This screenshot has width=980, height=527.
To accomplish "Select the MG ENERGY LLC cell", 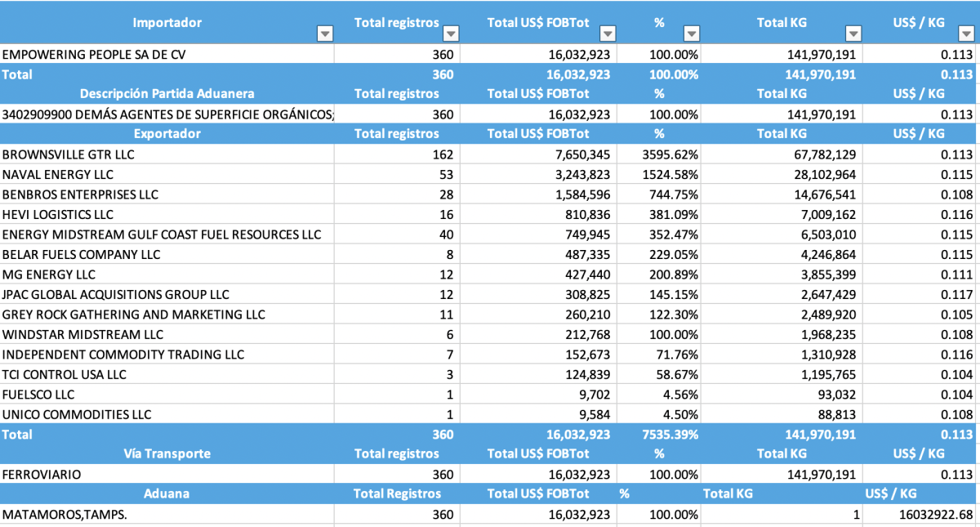I will coord(167,275).
